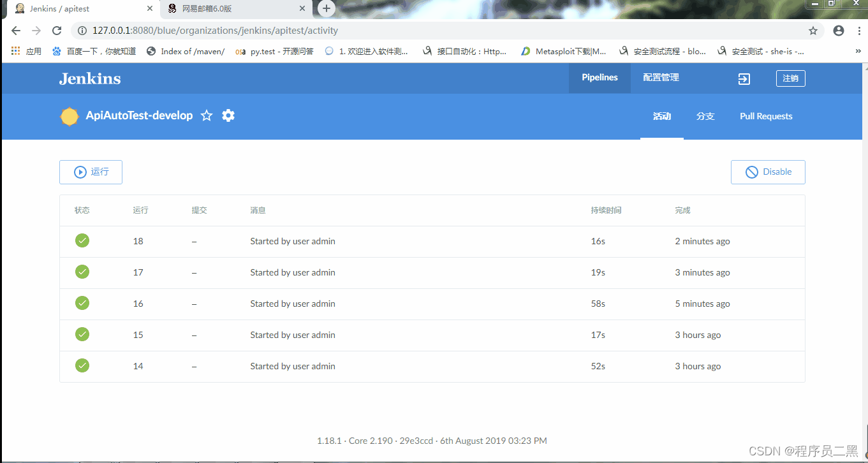This screenshot has height=463, width=868.
Task: Click success status icon for run 15
Action: 82,334
